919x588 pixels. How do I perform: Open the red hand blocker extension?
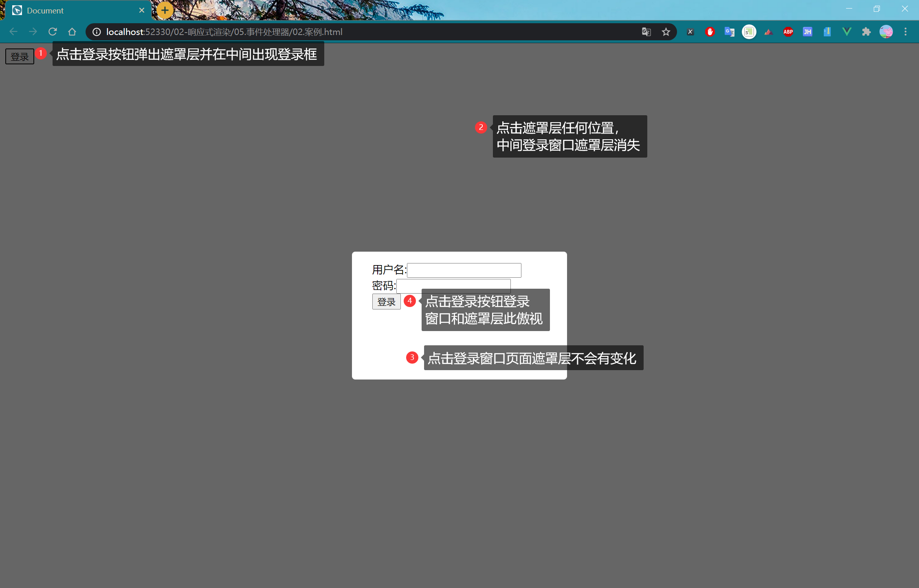coord(710,32)
